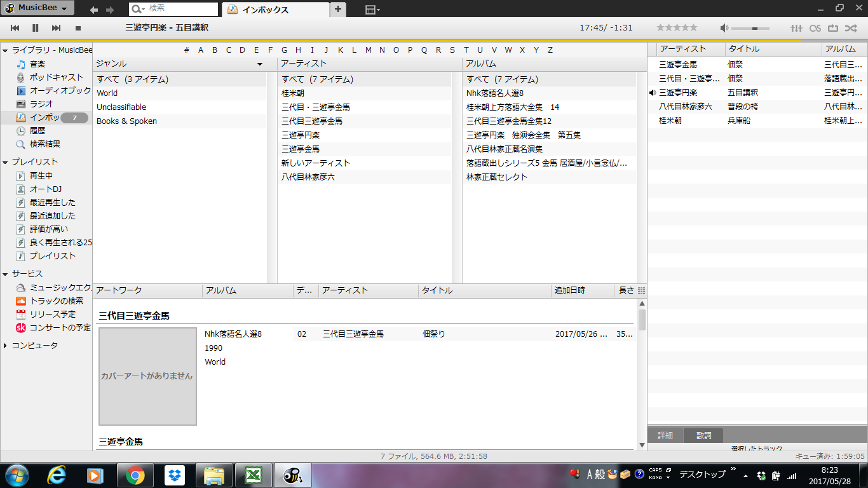The image size is (868, 488).
Task: Jump to letter M in index
Action: pos(368,50)
